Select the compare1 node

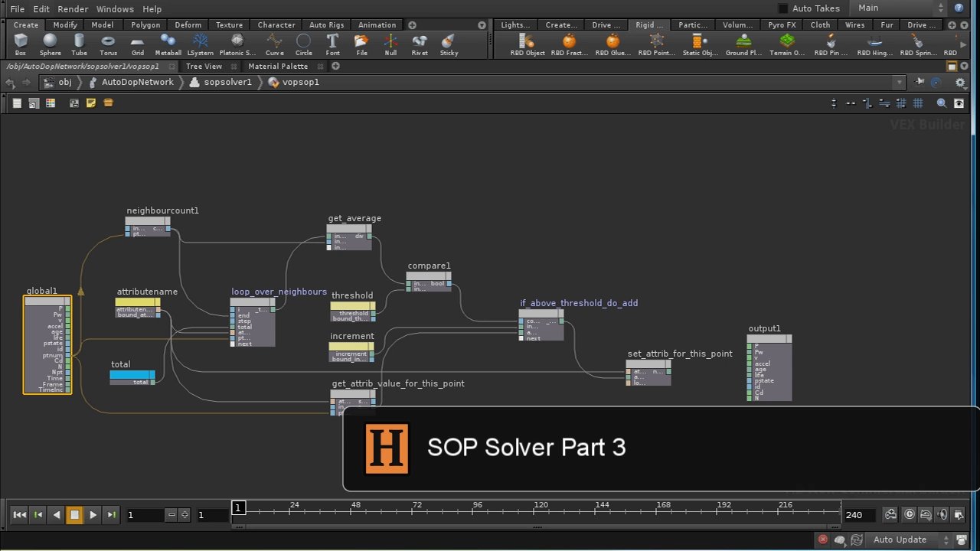(429, 282)
